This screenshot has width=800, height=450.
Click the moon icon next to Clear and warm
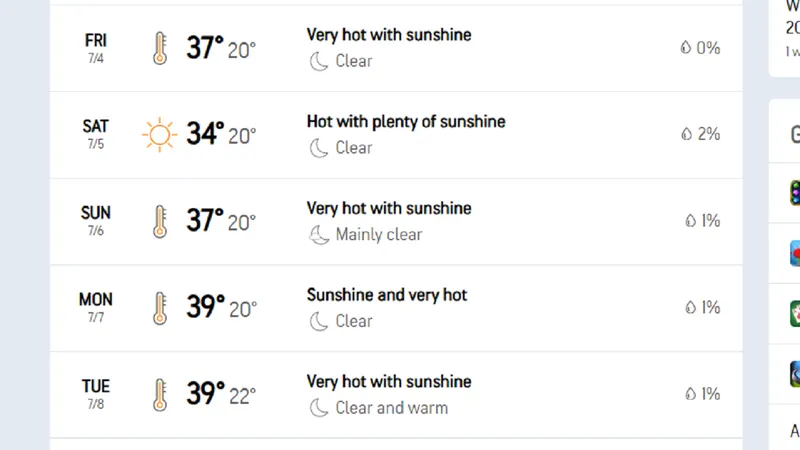click(319, 409)
